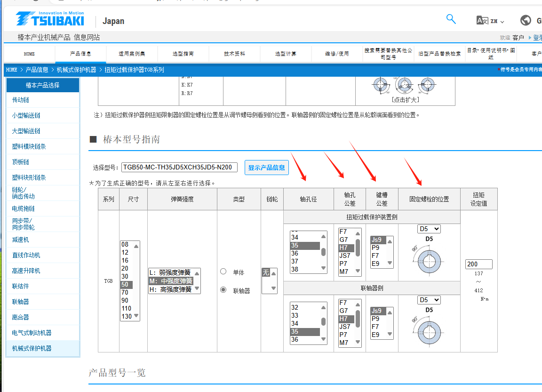Open the 维修/使用 menu tab
The height and width of the screenshot is (392, 542).
coord(337,54)
